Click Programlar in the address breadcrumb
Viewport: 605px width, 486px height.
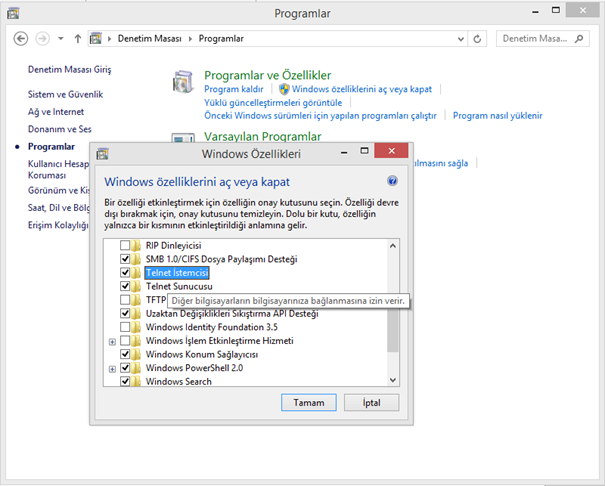coord(221,39)
